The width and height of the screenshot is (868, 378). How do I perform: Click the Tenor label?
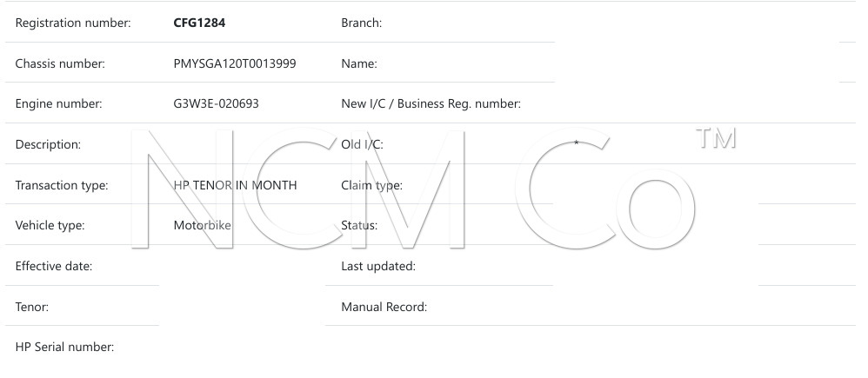pos(32,307)
